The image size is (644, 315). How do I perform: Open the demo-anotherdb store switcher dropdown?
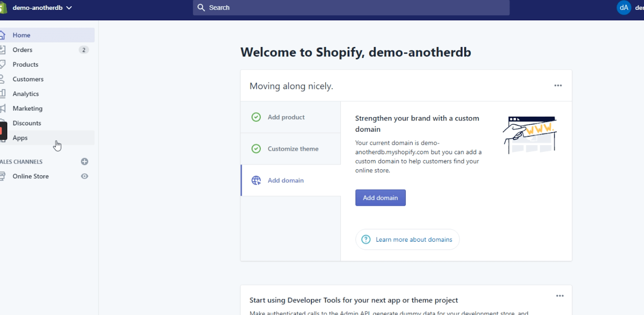pyautogui.click(x=42, y=8)
